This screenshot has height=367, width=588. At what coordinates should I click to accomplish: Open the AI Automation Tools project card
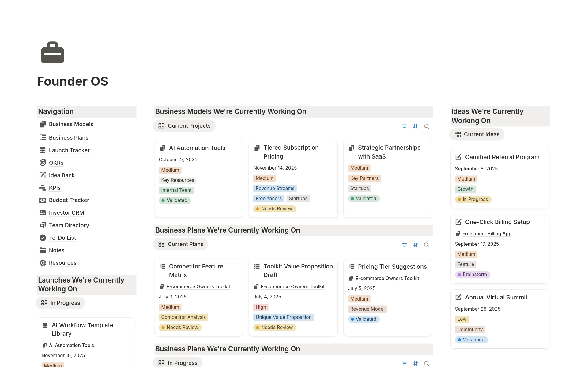point(197,148)
